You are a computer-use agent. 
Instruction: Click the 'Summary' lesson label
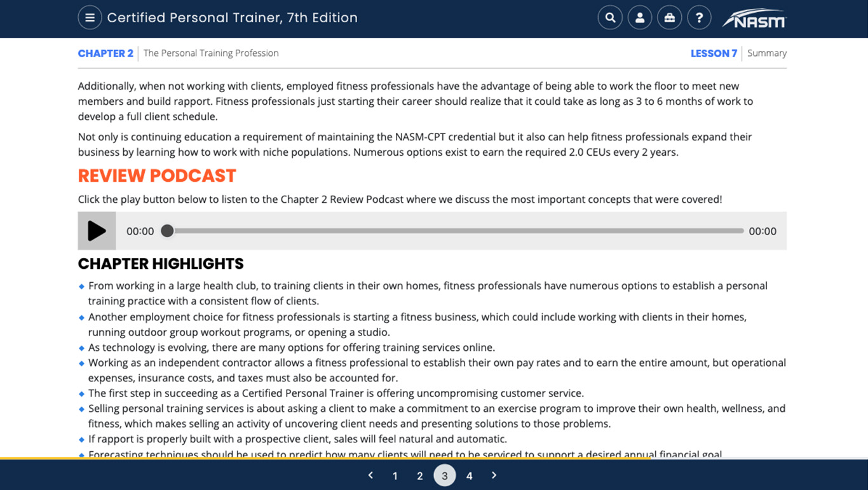pyautogui.click(x=767, y=53)
